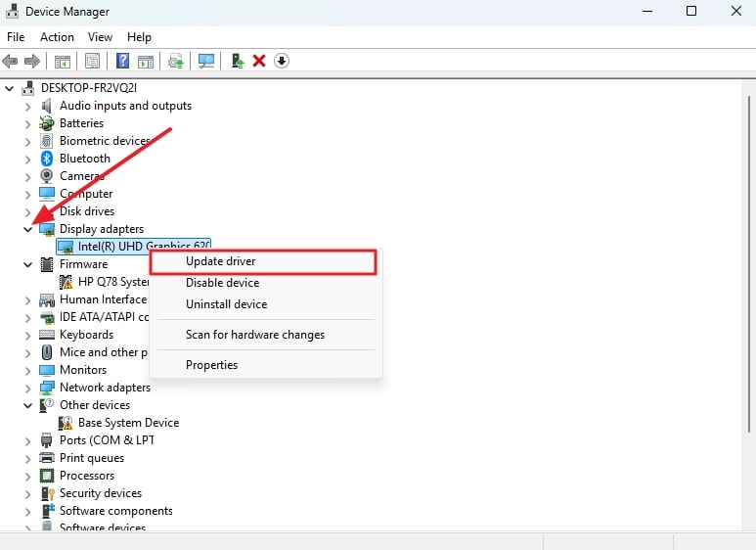Maximize the Device Manager window
756x550 pixels.
pos(691,11)
